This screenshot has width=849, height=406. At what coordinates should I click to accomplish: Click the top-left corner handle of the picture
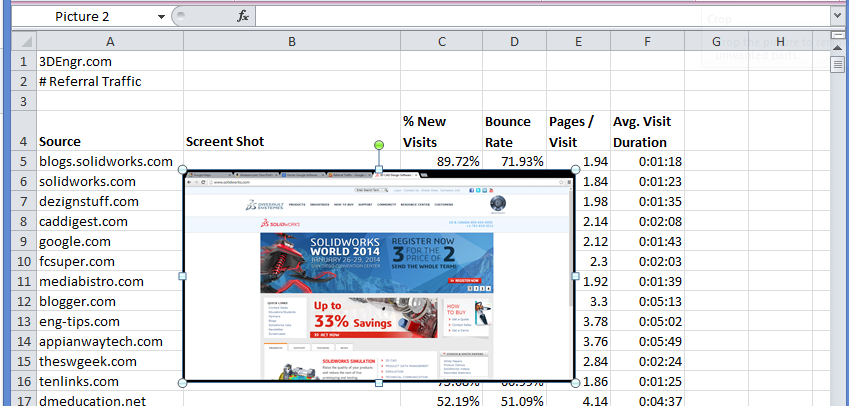[183, 169]
